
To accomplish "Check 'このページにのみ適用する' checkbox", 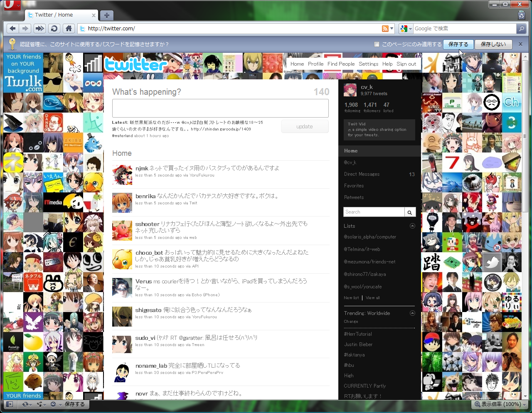I will tap(377, 44).
